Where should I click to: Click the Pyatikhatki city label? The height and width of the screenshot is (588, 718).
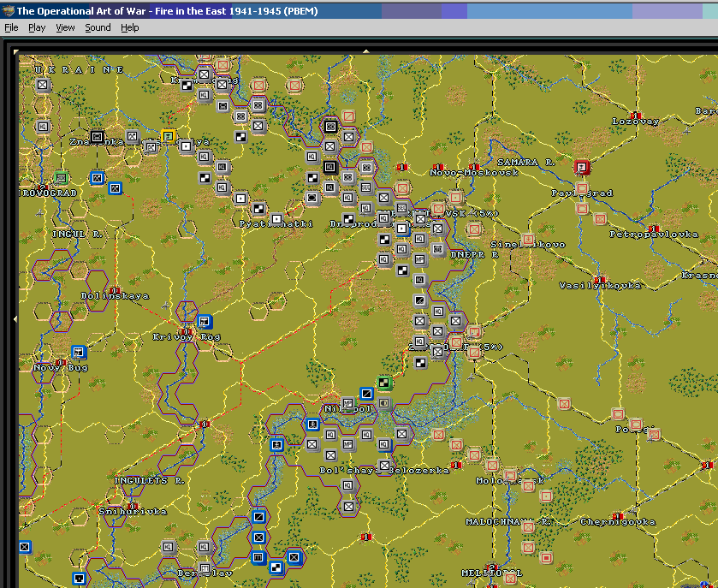(276, 224)
